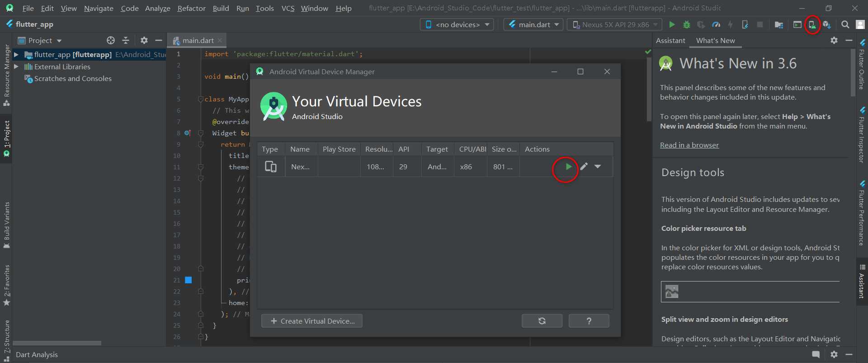Toggle the 1: Project side tool tab
Viewport: 868px width, 363px height.
(6, 138)
